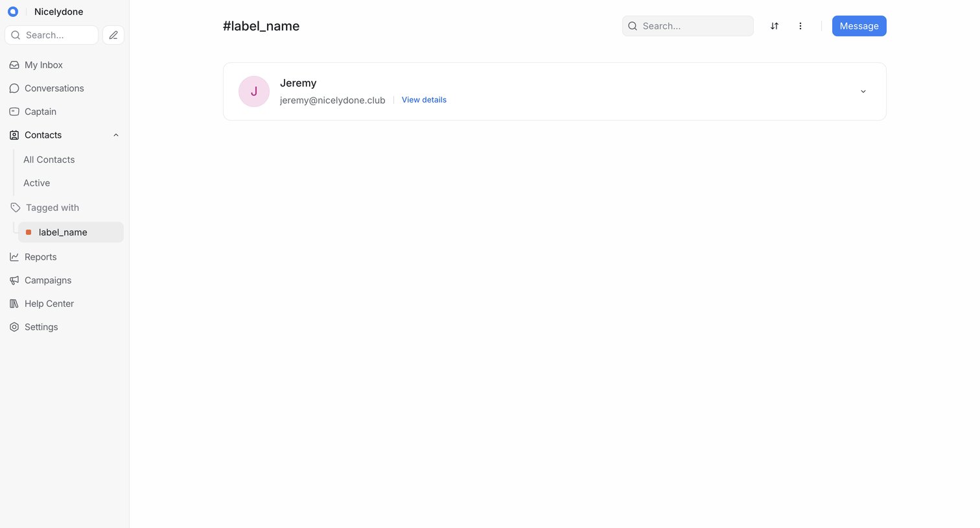The image size is (980, 528).
Task: Click the orange label_name color dot
Action: [29, 232]
